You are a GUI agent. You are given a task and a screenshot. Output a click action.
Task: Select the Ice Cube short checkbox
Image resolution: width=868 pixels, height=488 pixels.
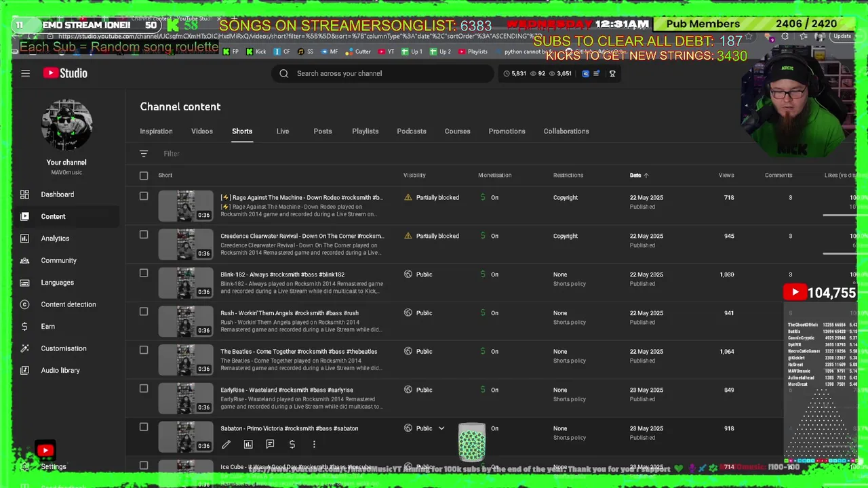pyautogui.click(x=144, y=466)
